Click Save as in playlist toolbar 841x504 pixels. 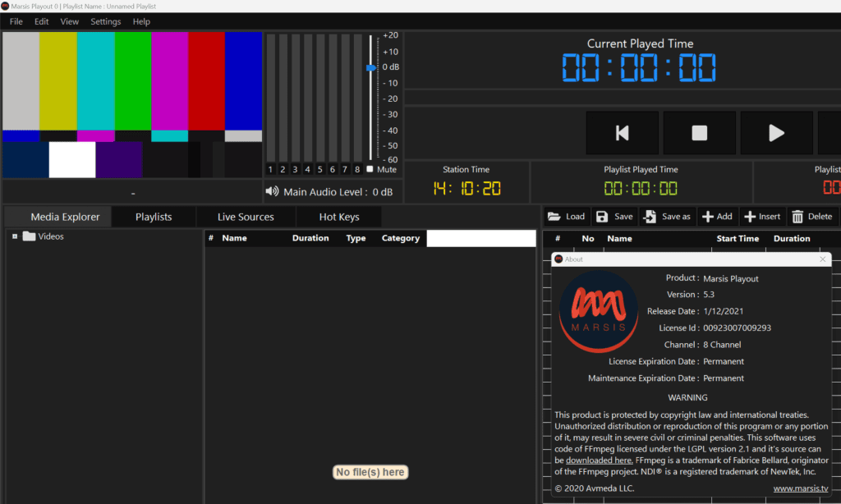pyautogui.click(x=667, y=217)
